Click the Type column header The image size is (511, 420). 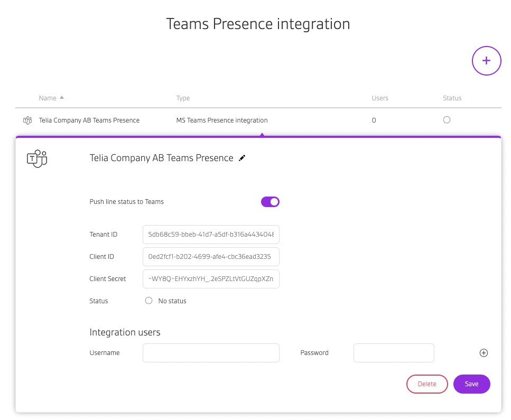(x=183, y=98)
